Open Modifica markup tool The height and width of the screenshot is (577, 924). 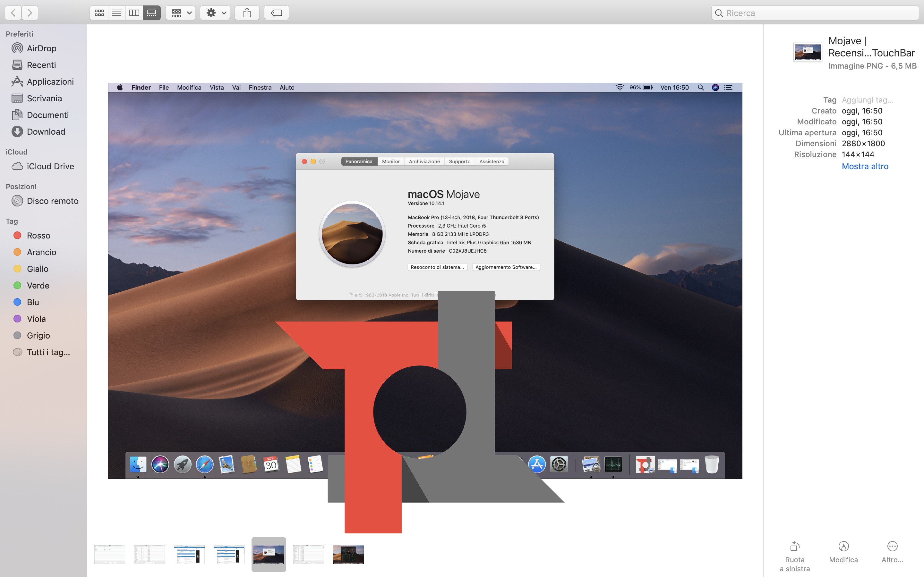click(x=843, y=547)
